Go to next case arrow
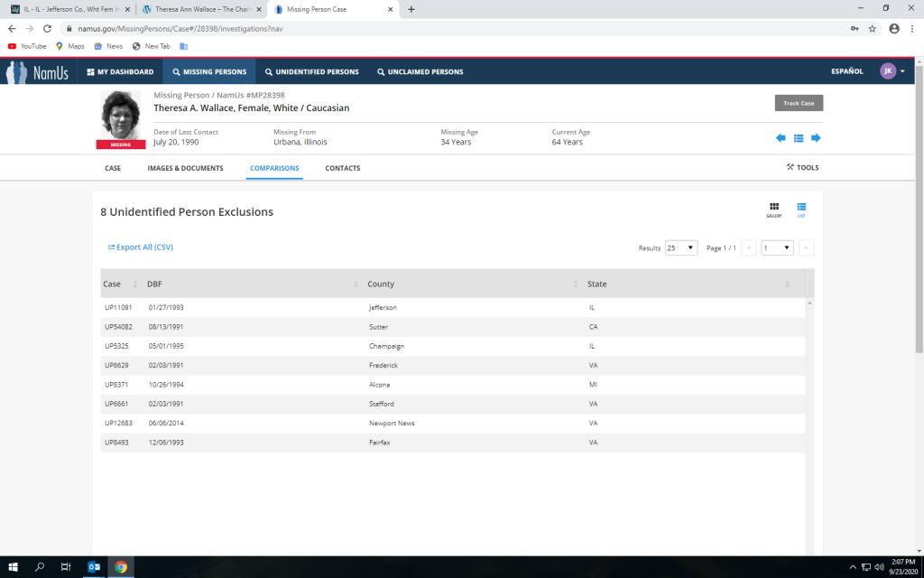Viewport: 924px width, 578px height. pyautogui.click(x=816, y=138)
